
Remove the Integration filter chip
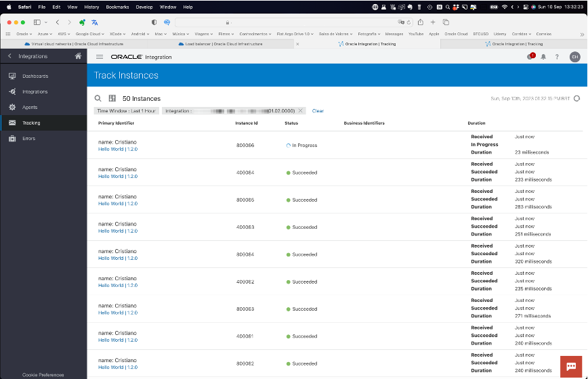[x=300, y=111]
